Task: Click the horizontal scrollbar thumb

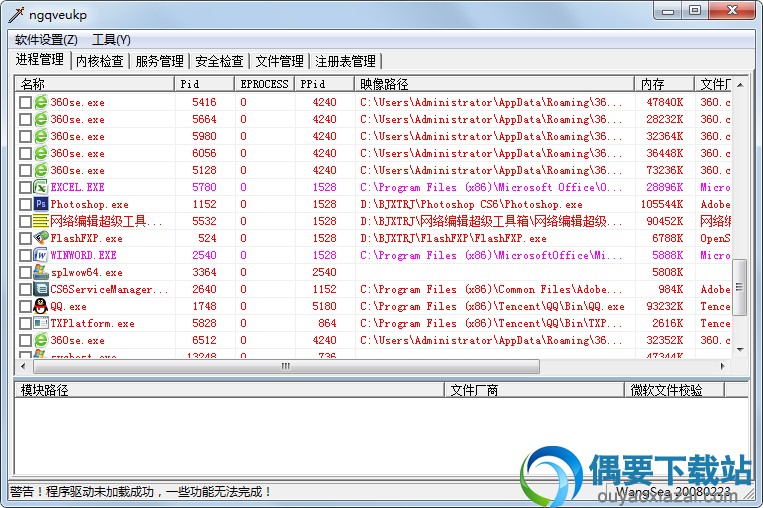Action: pyautogui.click(x=286, y=366)
